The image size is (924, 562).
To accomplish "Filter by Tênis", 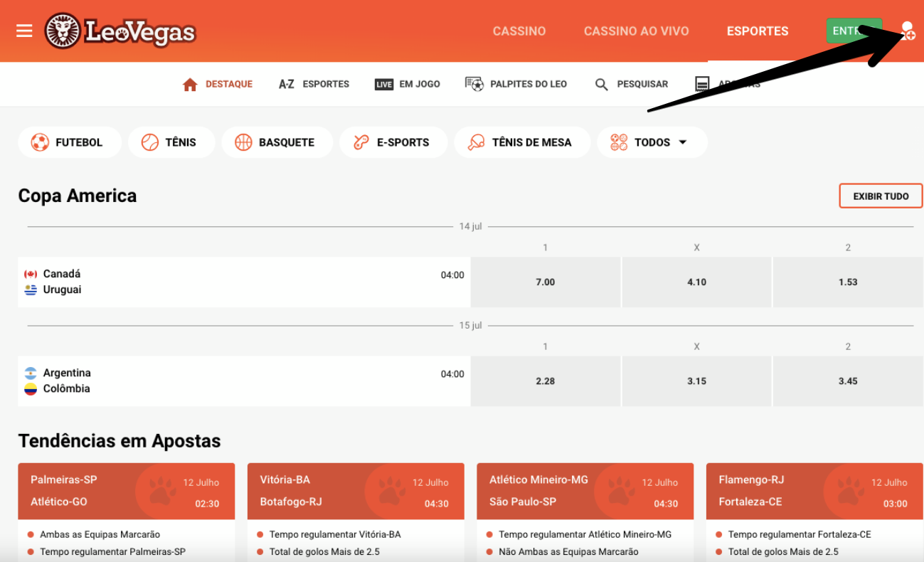I will pos(171,142).
